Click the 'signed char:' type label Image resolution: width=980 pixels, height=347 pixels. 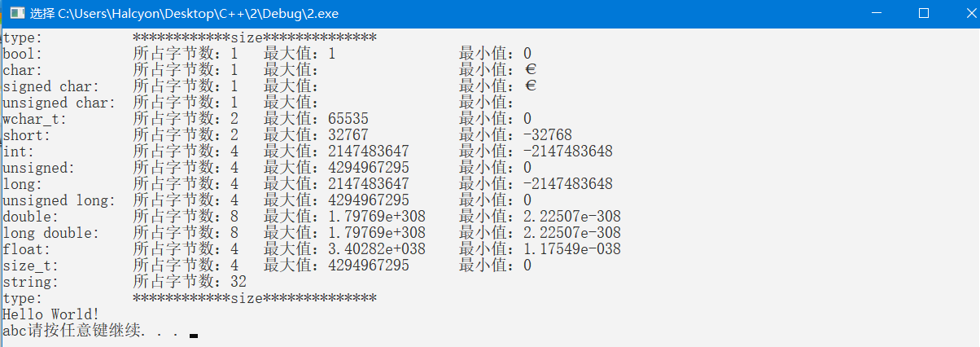click(51, 86)
